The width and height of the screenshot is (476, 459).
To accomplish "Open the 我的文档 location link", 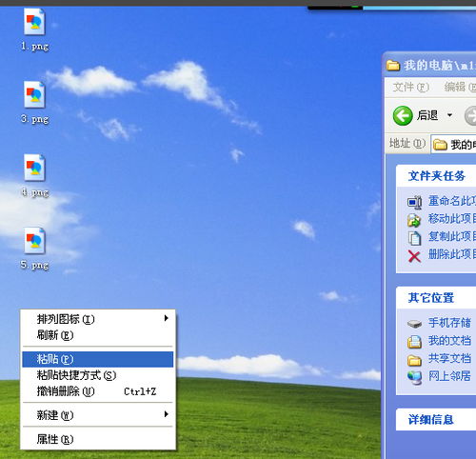I will [x=449, y=341].
